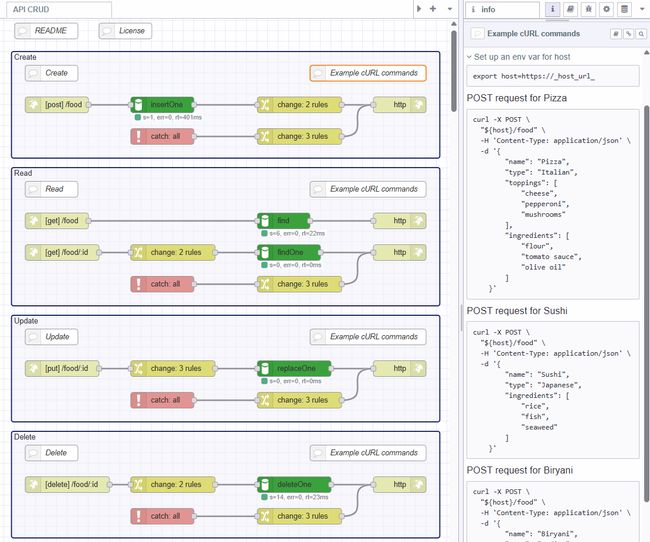
Task: Open the Context data database icon
Action: (623, 9)
